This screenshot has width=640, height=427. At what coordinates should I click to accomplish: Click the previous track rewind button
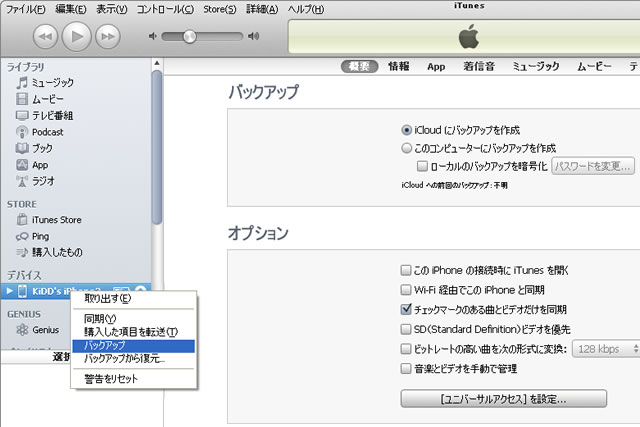[45, 36]
